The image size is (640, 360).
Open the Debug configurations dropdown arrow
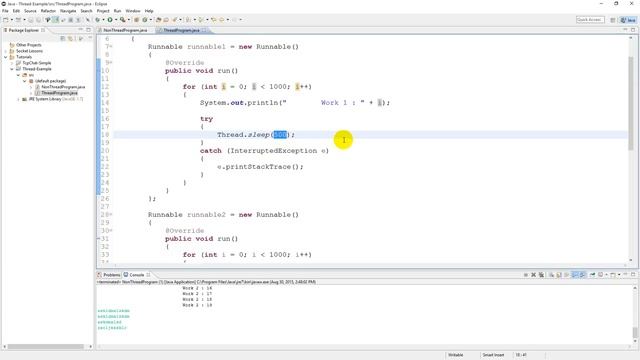pos(103,20)
